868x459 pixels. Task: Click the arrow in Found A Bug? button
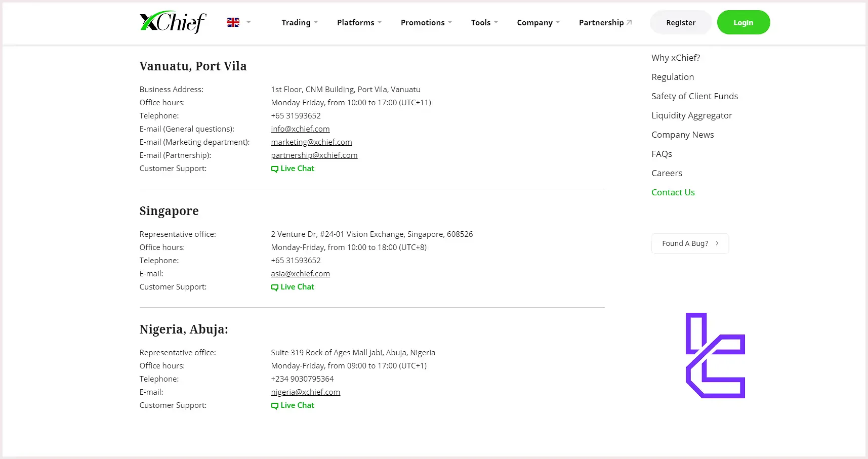coord(717,243)
